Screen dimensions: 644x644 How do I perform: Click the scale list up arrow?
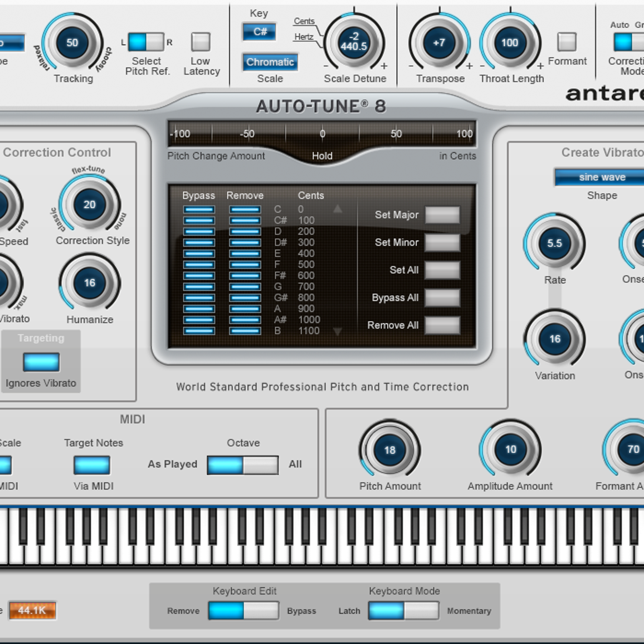(337, 208)
